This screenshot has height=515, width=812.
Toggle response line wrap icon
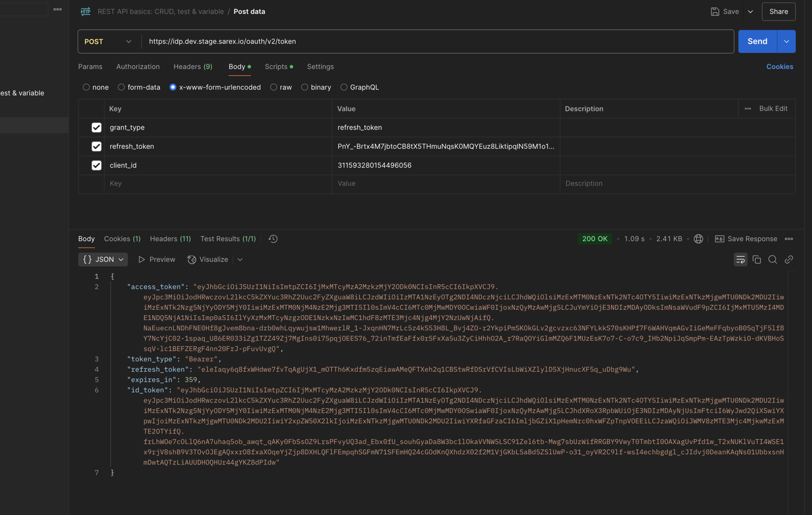click(x=740, y=260)
